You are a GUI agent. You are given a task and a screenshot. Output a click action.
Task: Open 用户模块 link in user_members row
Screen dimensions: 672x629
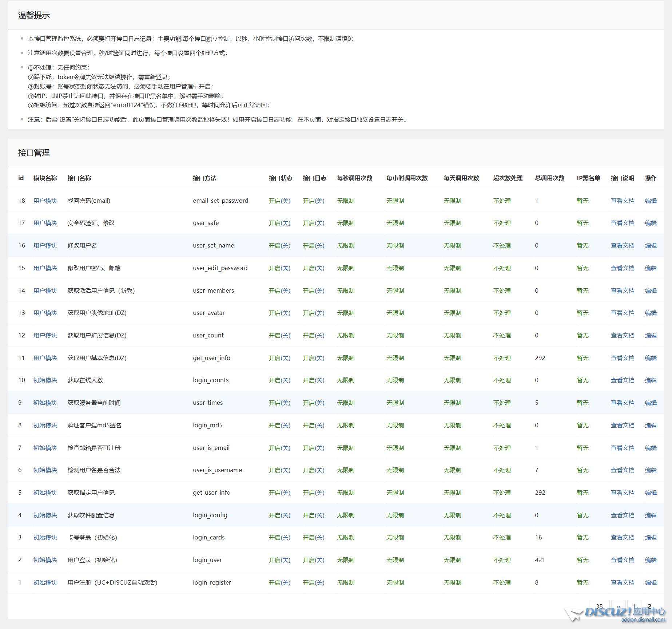click(x=45, y=290)
